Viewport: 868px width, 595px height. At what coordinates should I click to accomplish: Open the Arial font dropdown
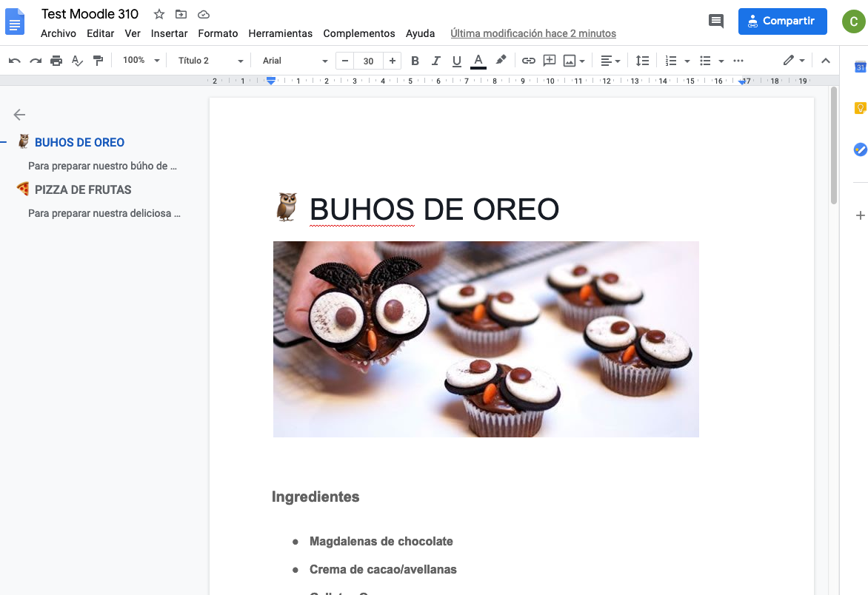point(295,61)
